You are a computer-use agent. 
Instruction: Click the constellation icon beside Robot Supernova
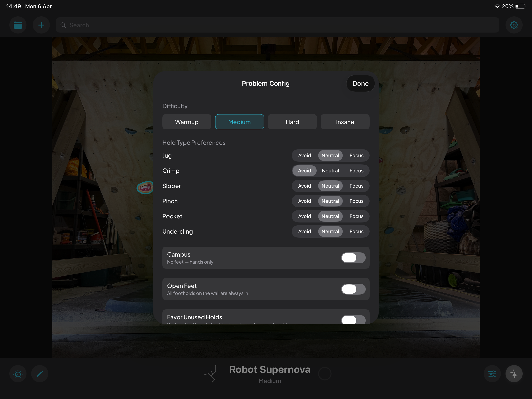(x=211, y=373)
